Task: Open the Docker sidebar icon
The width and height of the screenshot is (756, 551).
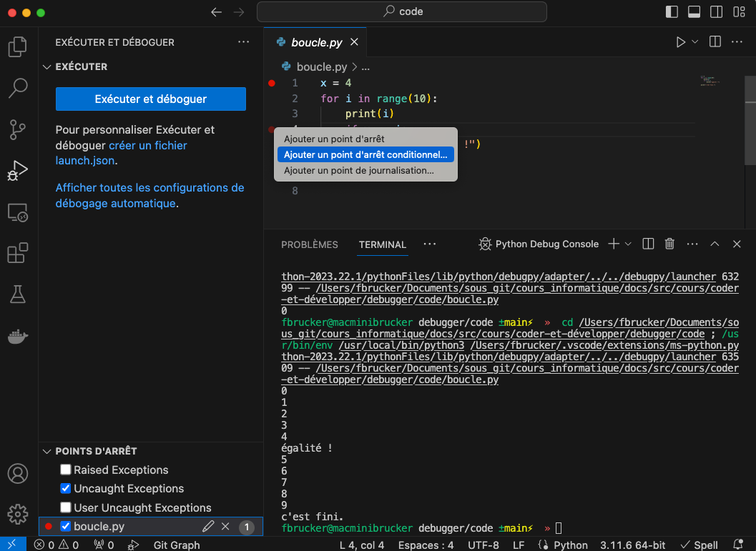Action: coord(17,334)
